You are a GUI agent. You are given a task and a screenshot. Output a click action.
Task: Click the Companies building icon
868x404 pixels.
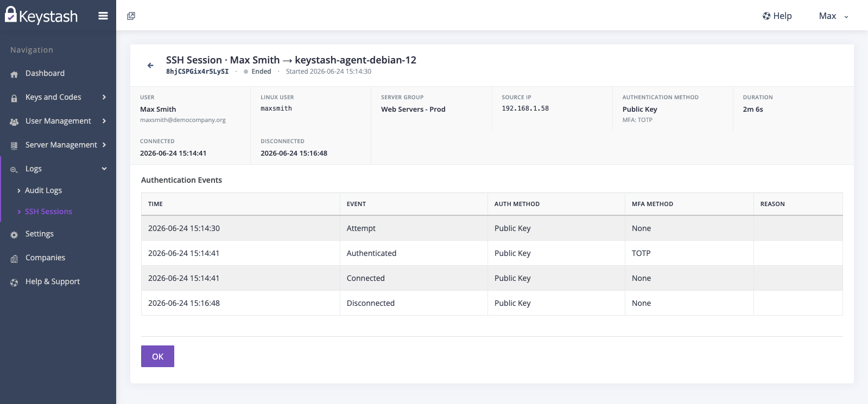coord(14,259)
